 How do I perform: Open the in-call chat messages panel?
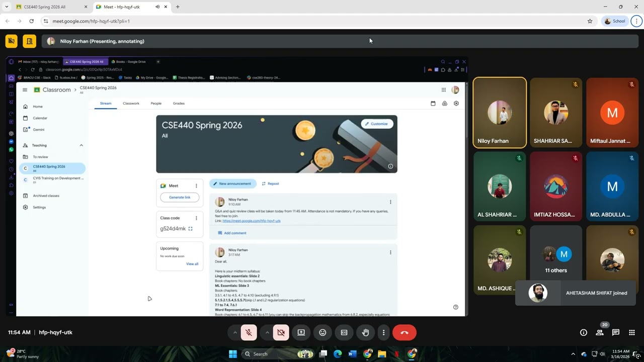click(x=616, y=332)
